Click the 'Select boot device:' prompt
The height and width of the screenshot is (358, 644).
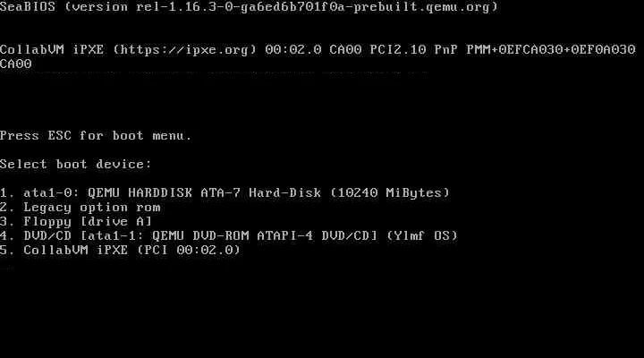[75, 165]
